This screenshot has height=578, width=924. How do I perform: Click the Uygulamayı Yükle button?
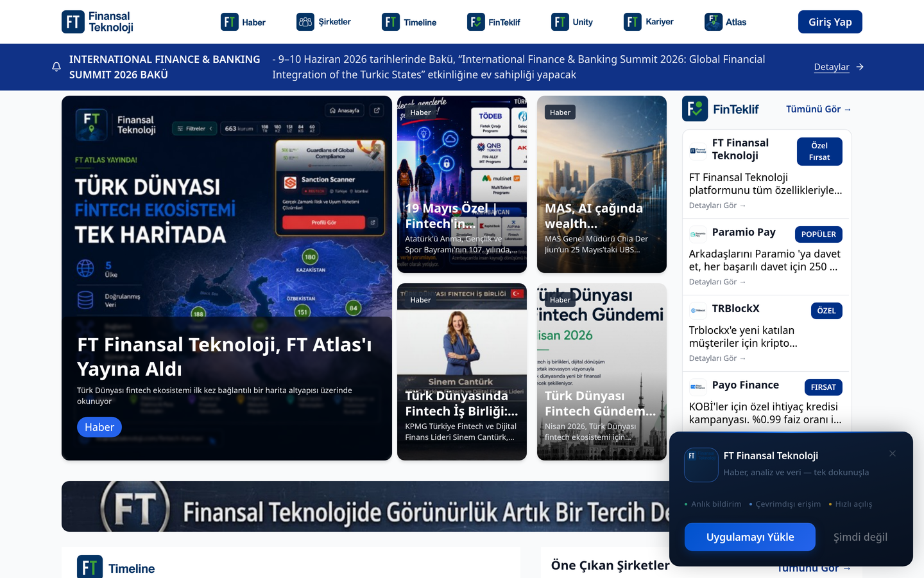(750, 537)
